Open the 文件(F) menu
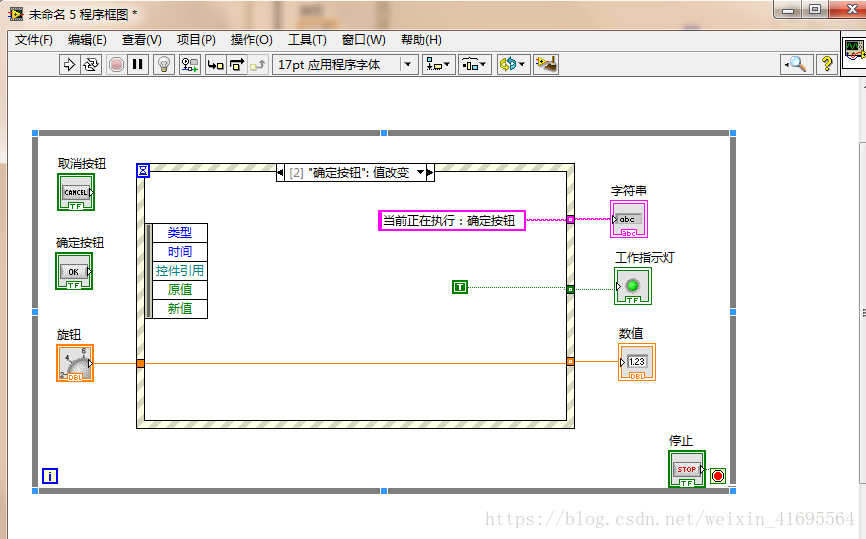866x539 pixels. click(34, 40)
